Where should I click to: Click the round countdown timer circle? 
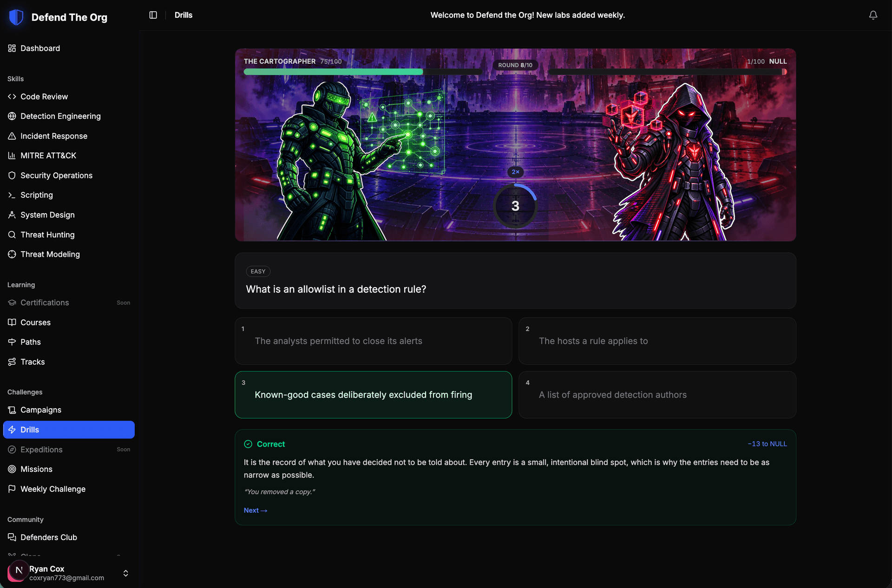tap(515, 206)
